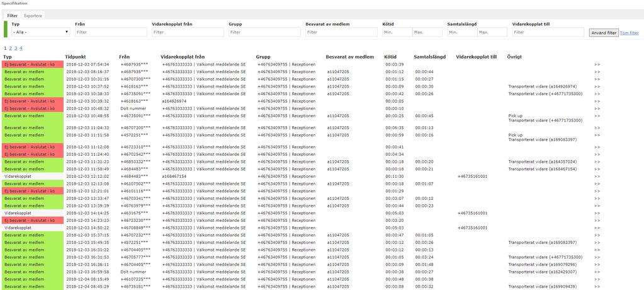
Task: Focus the Från filter input
Action: click(111, 32)
